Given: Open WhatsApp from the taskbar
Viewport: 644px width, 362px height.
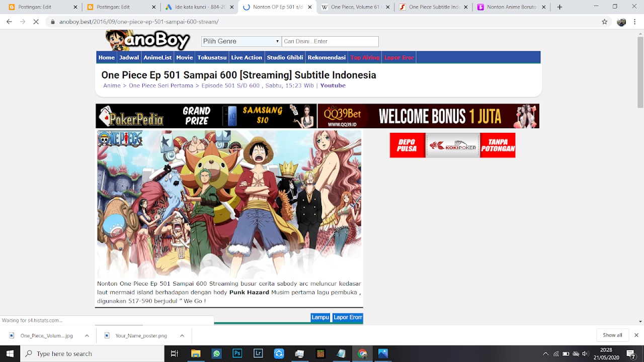Looking at the screenshot, I should [x=216, y=353].
